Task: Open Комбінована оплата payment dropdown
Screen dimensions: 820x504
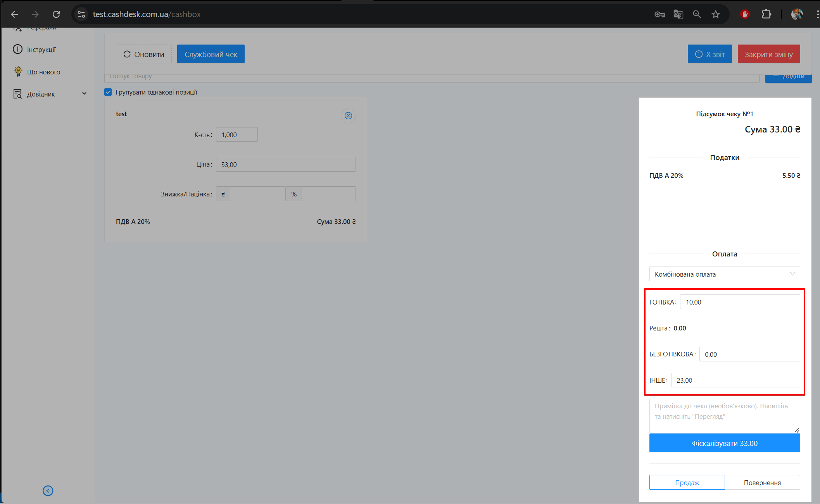Action: pyautogui.click(x=724, y=274)
